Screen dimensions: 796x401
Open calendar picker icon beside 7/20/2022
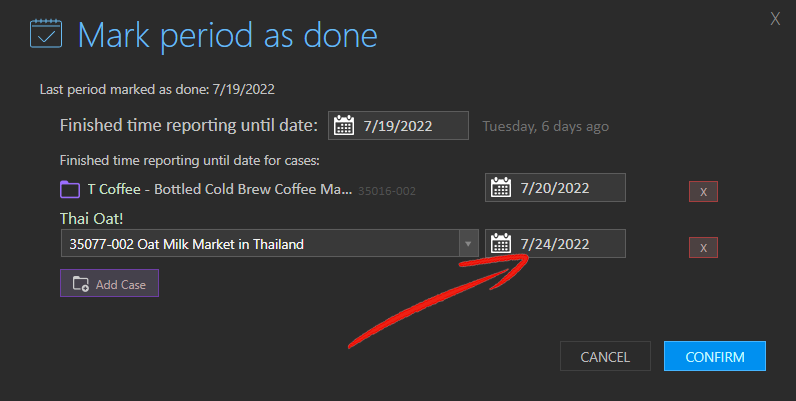pos(501,187)
